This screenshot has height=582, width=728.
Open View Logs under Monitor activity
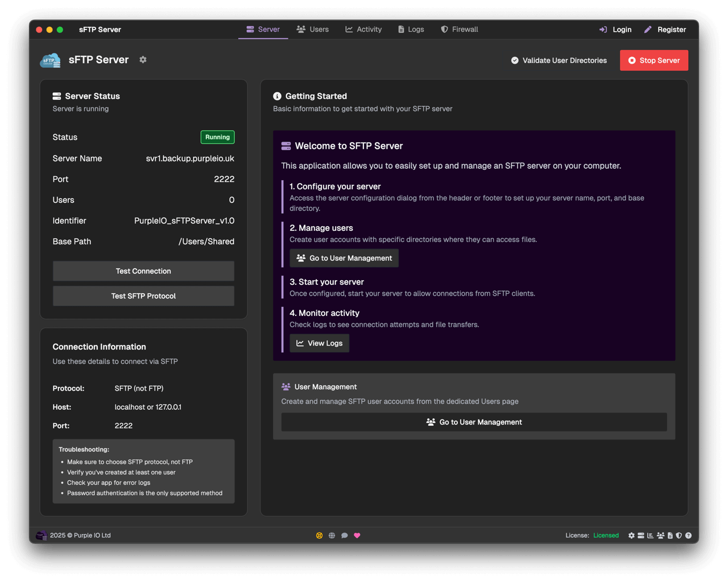(319, 343)
